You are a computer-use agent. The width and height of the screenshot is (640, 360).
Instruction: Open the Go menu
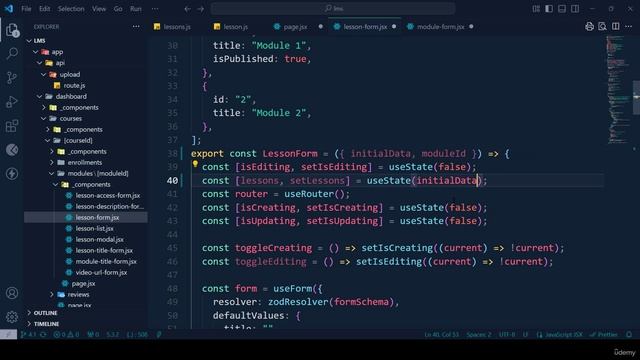[118, 9]
